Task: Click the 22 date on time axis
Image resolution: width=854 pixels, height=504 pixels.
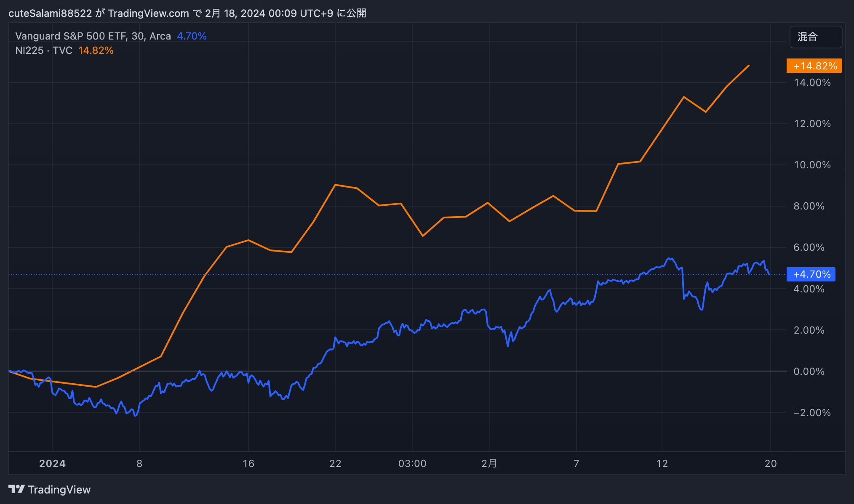Action: (x=335, y=464)
